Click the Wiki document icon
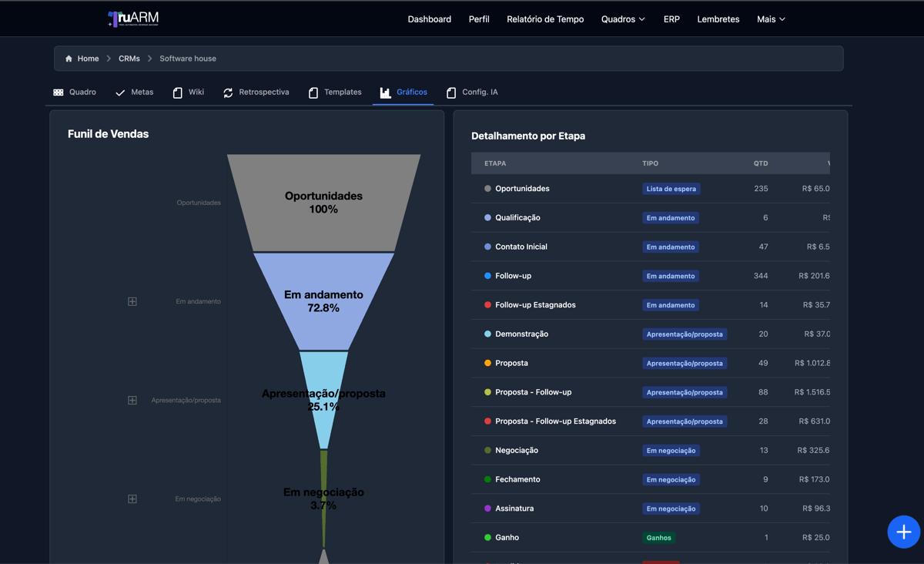 pyautogui.click(x=178, y=92)
